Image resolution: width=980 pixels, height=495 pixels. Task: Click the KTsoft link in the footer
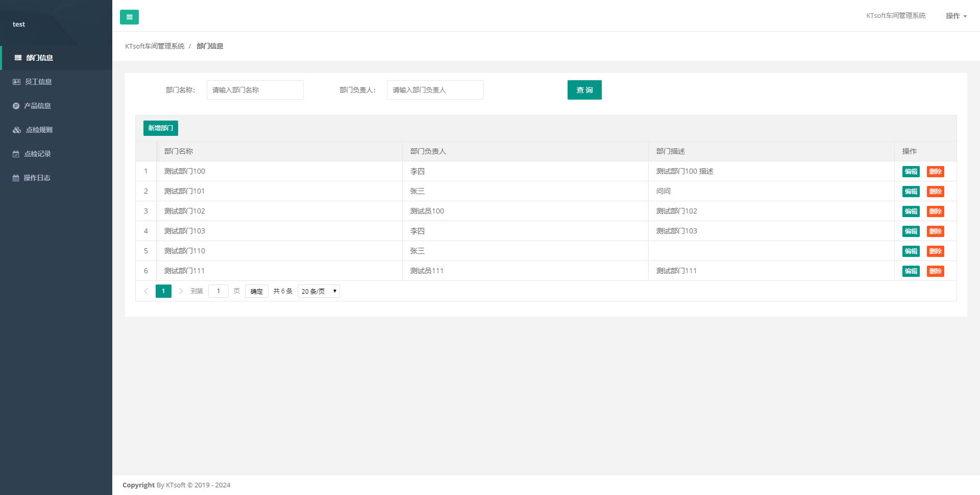point(176,485)
